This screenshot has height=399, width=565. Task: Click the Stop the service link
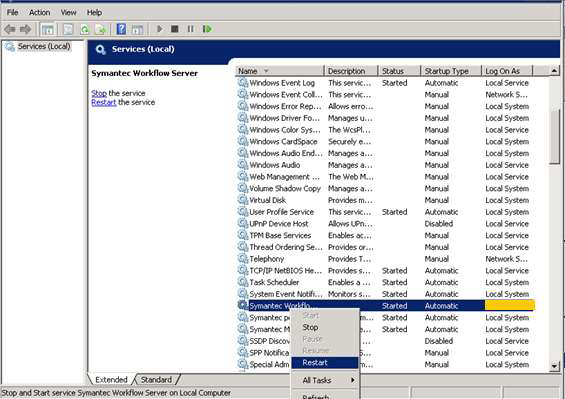pos(99,93)
